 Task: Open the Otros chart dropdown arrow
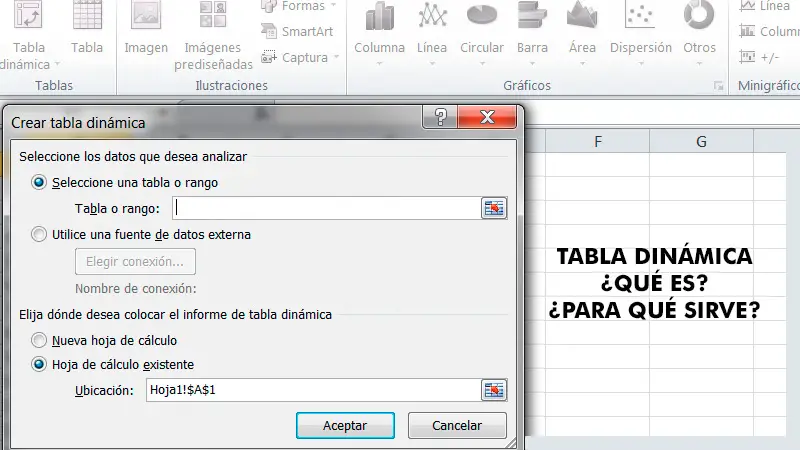699,64
